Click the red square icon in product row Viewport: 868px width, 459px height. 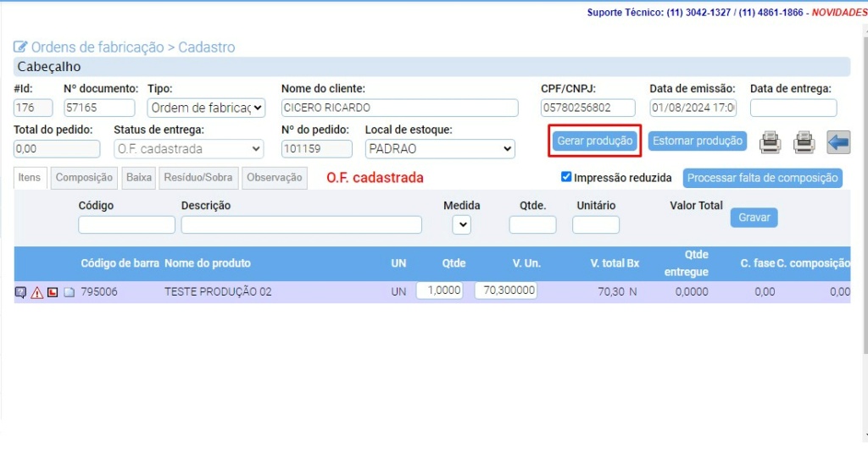coord(53,292)
